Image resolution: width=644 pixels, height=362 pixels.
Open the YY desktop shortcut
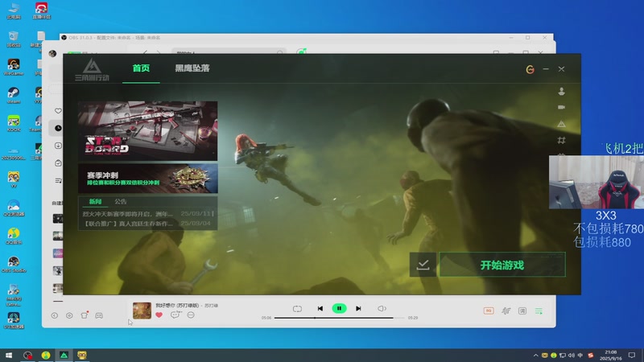pyautogui.click(x=13, y=179)
